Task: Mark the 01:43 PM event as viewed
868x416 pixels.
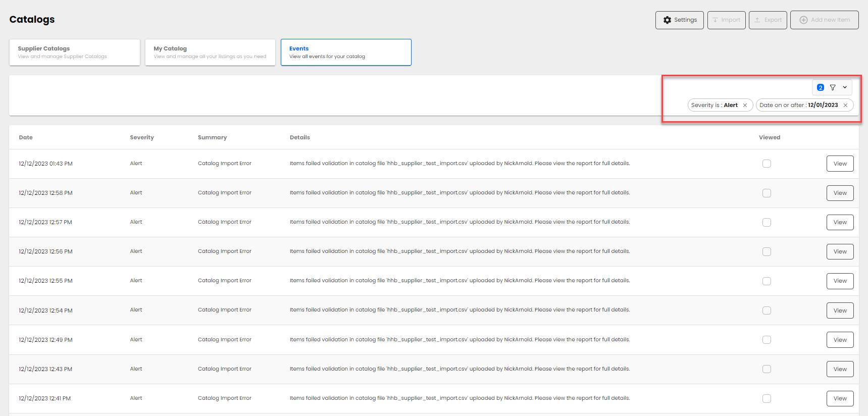Action: pyautogui.click(x=767, y=164)
